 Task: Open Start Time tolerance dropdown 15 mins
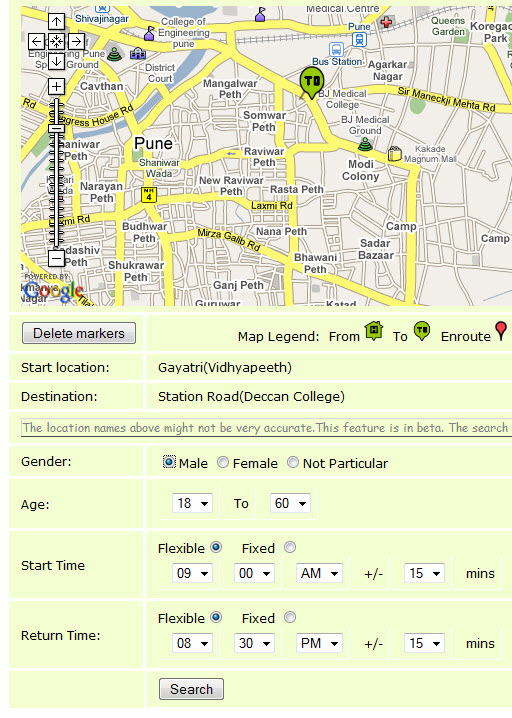[x=425, y=573]
